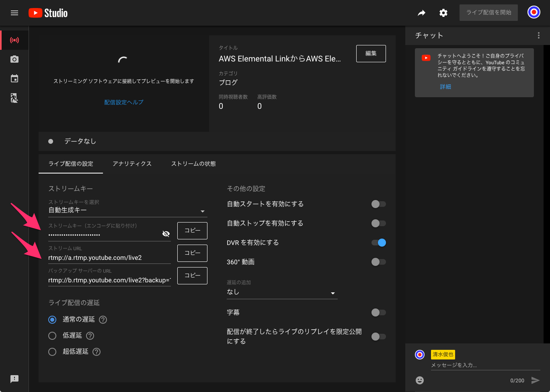Click the ブログ category text
The image size is (550, 392).
point(228,83)
